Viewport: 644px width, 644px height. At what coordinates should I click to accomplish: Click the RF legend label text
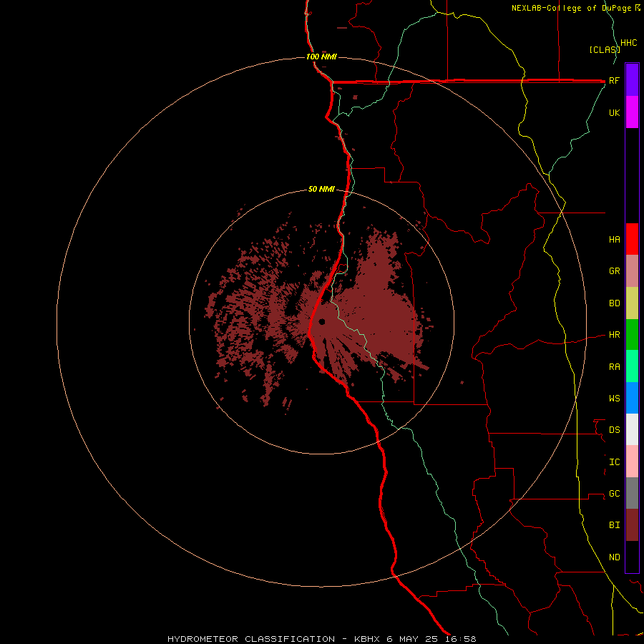click(x=614, y=80)
